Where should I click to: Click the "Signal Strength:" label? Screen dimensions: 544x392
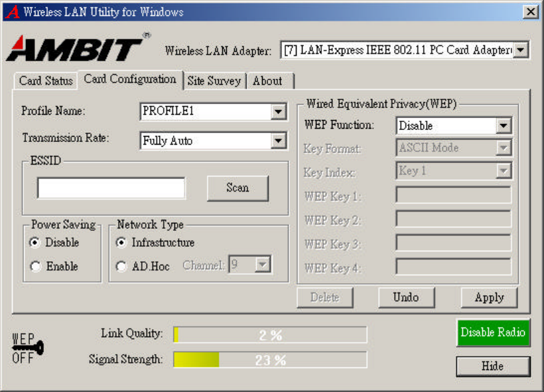(x=125, y=359)
